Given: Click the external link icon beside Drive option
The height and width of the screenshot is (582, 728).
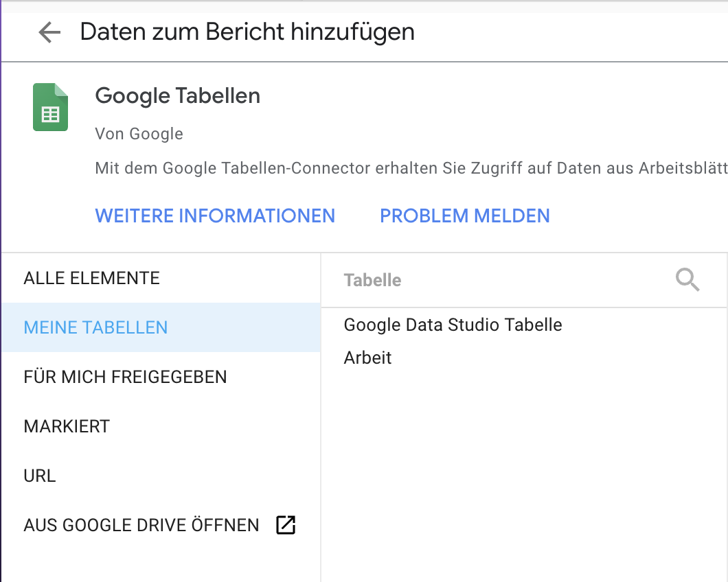Looking at the screenshot, I should pos(285,525).
